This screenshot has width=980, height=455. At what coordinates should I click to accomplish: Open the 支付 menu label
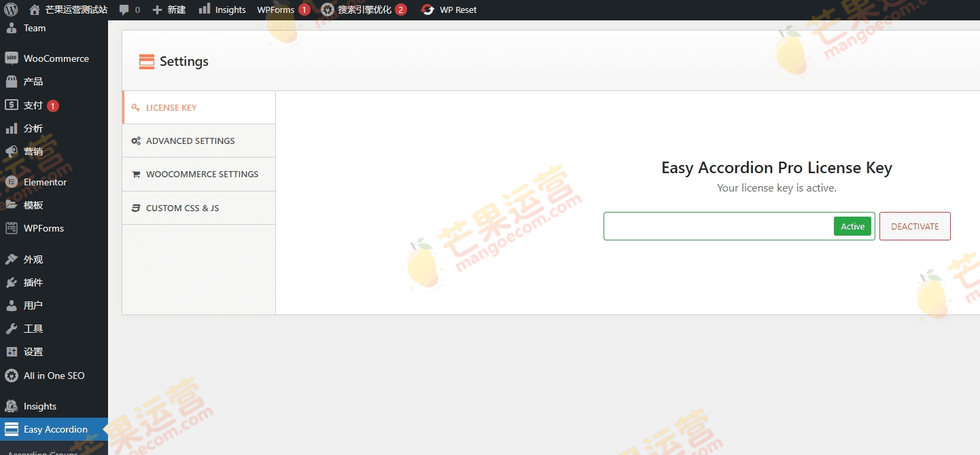(33, 105)
